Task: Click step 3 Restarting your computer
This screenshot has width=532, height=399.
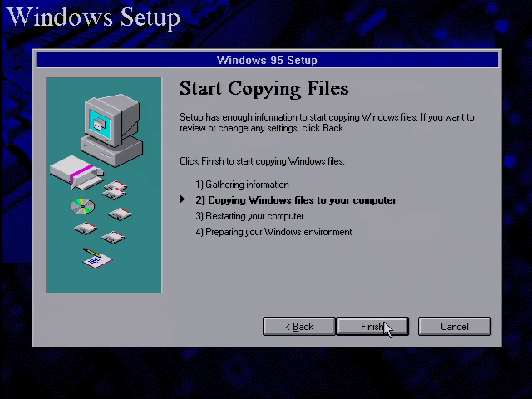Action: 249,216
